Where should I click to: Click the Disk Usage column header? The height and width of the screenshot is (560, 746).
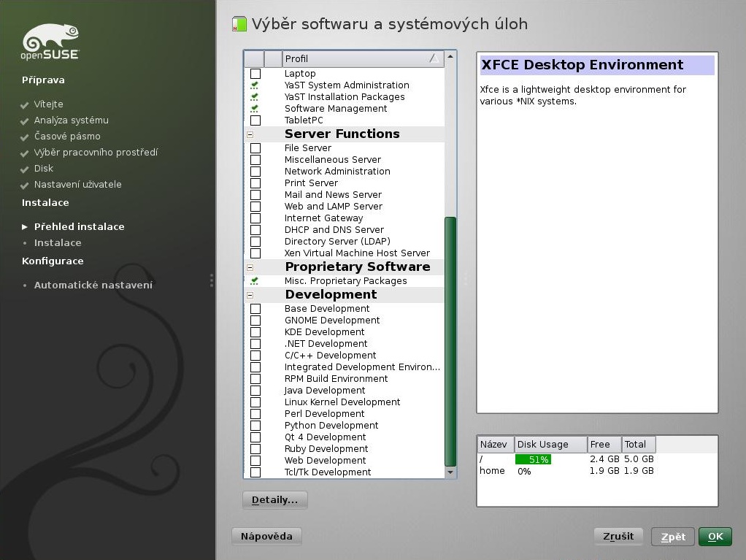(550, 445)
